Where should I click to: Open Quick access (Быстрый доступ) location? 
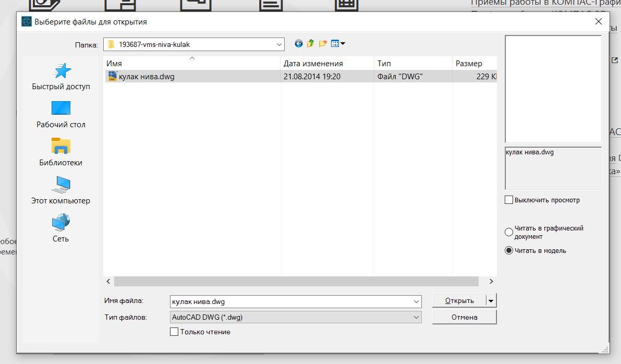pyautogui.click(x=61, y=77)
